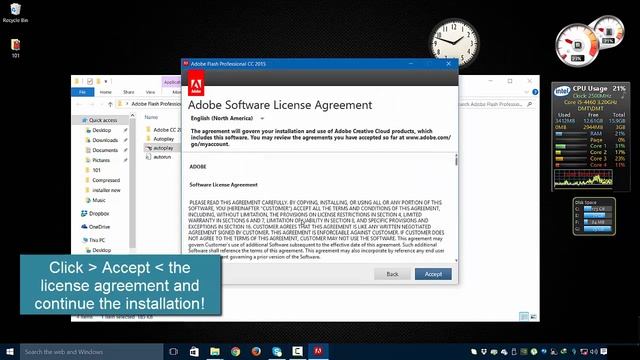
Task: Open the English (North America) language dropdown
Action: click(x=227, y=118)
